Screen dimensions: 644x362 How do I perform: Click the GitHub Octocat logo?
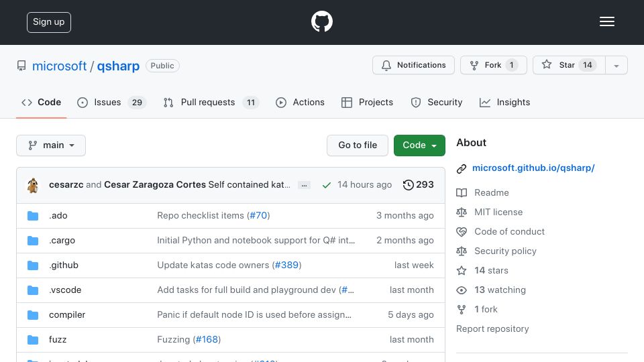321,21
